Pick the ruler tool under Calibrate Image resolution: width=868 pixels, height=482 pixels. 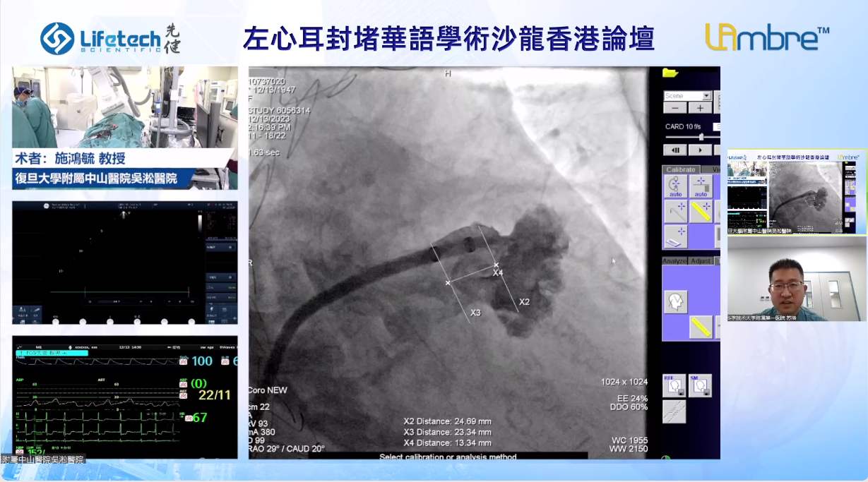tap(701, 211)
